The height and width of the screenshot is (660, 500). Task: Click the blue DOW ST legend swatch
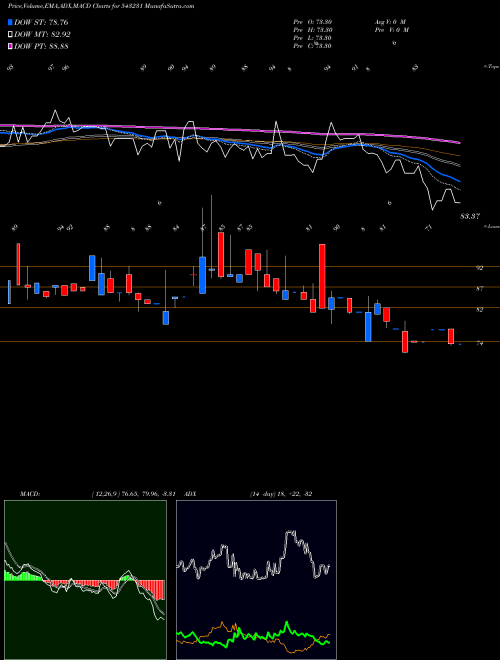[11, 22]
